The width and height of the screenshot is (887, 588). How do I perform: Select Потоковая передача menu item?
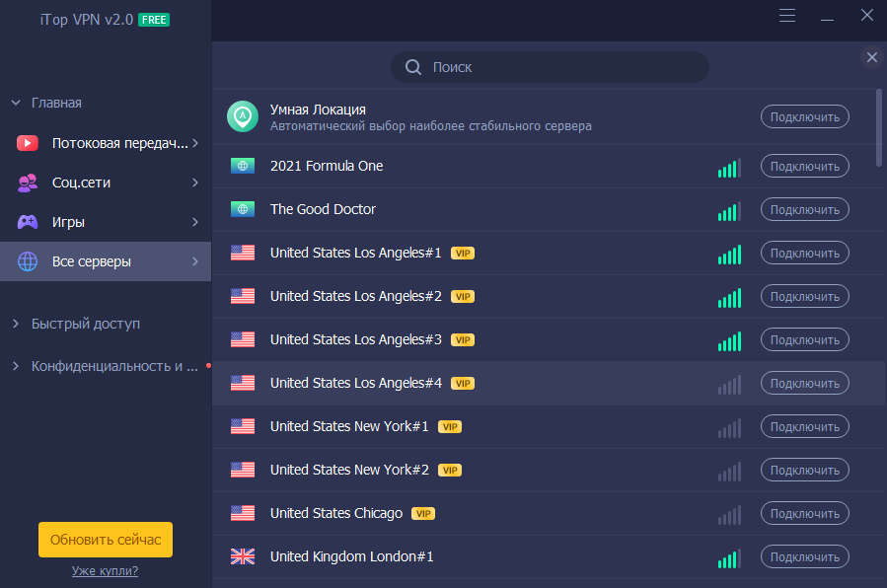coord(106,143)
